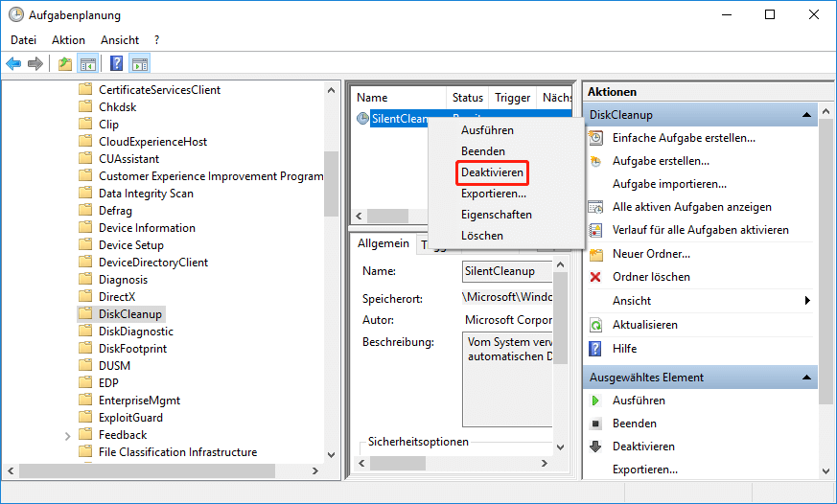Screen dimensions: 837x504
Task: Click the back arrow in the toolbar
Action: [13, 64]
